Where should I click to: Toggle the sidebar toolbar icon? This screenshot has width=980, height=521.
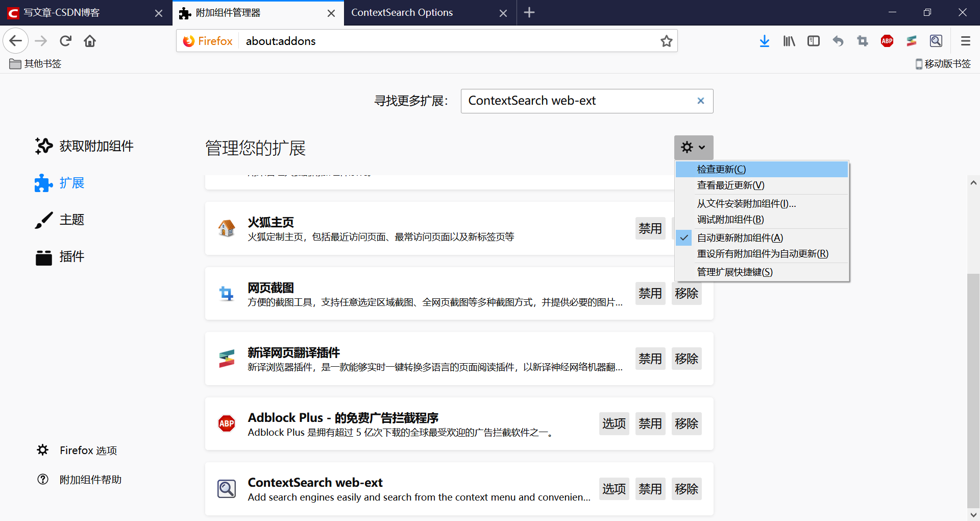813,41
